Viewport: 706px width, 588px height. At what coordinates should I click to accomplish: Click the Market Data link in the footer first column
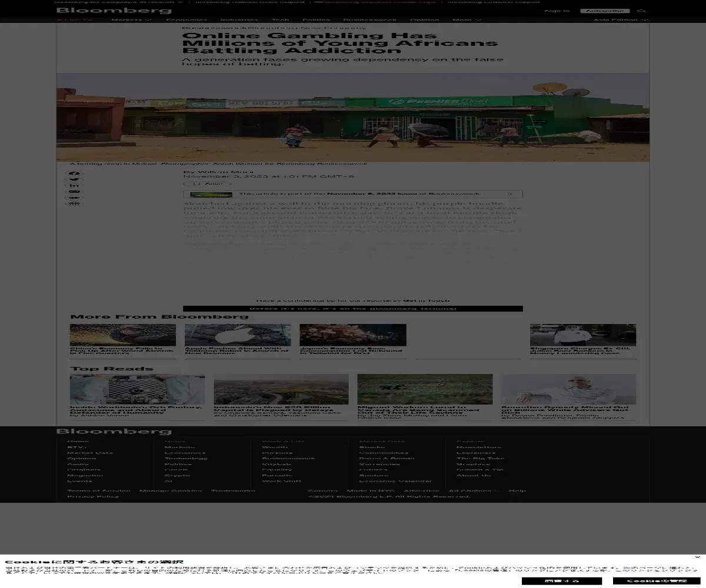[90, 453]
